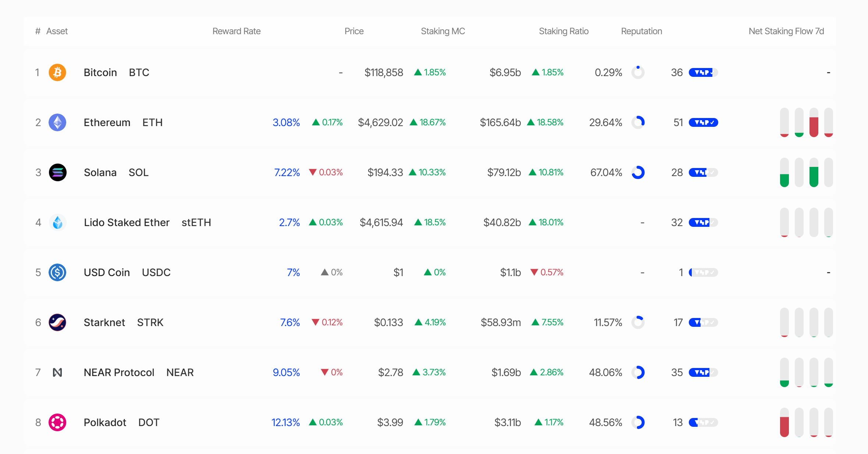This screenshot has width=868, height=454.
Task: Click Lido Staked Ether's net staking flow bars
Action: point(807,222)
